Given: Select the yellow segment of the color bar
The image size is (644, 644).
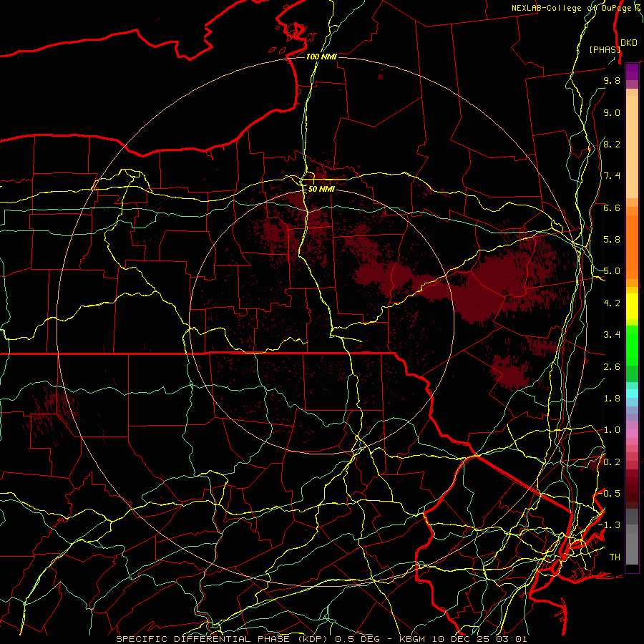Looking at the screenshot, I should click(632, 306).
